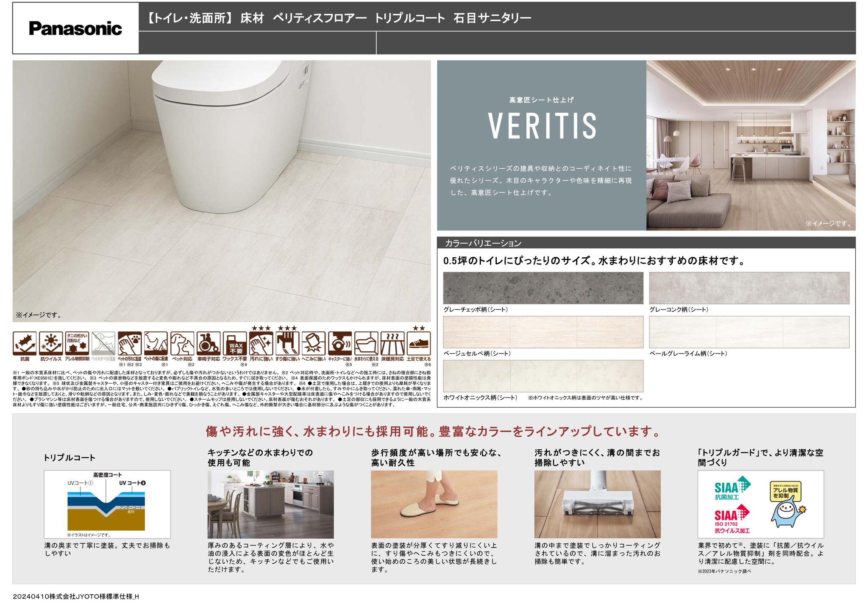Click the ペットの傷に配慮 scratch icon

(156, 343)
